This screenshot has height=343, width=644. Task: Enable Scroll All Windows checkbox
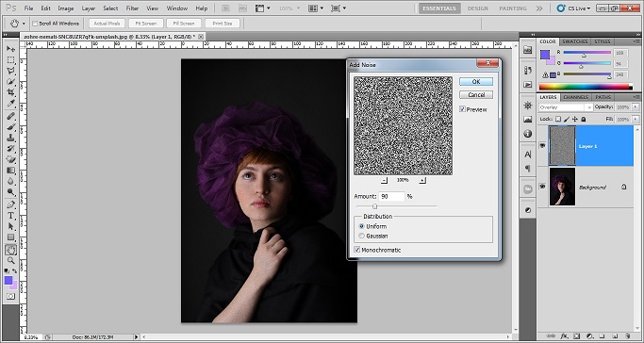[x=35, y=24]
